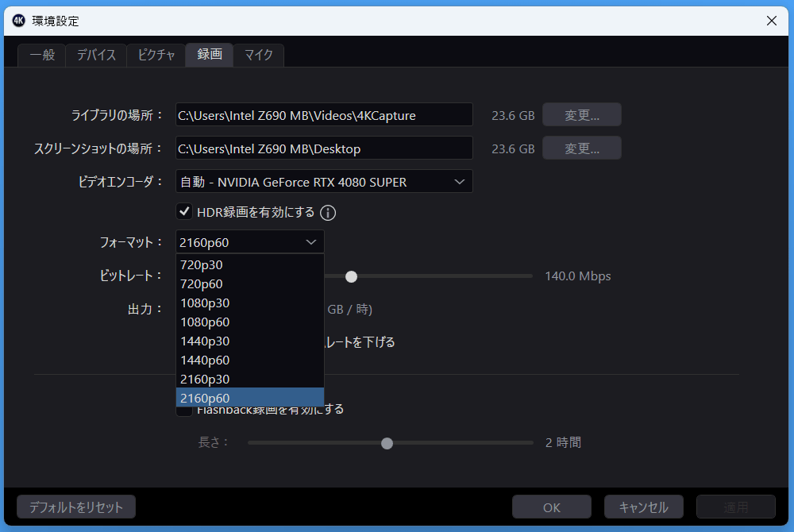Click the ライブラリの場所 path field
Image resolution: width=794 pixels, height=532 pixels.
tap(324, 115)
